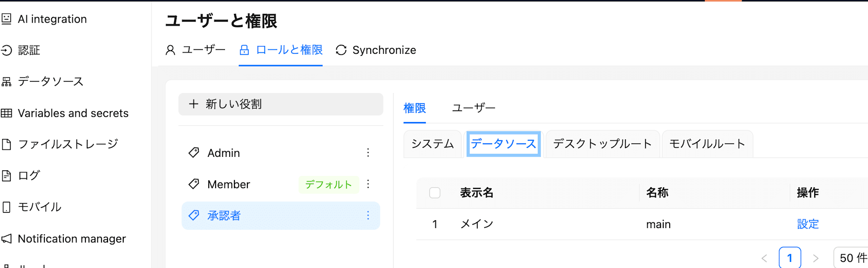Click the ファイルストレージ file icon
Image resolution: width=868 pixels, height=268 pixels.
coord(7,144)
